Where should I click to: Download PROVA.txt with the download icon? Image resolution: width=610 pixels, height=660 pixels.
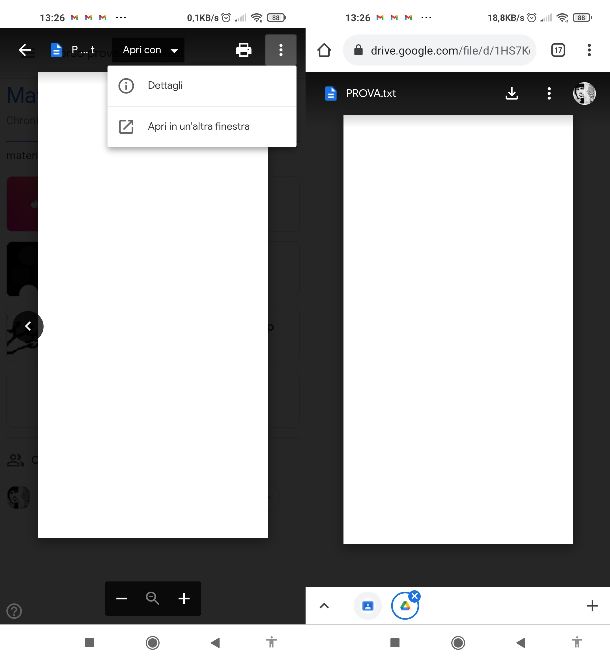coord(511,93)
